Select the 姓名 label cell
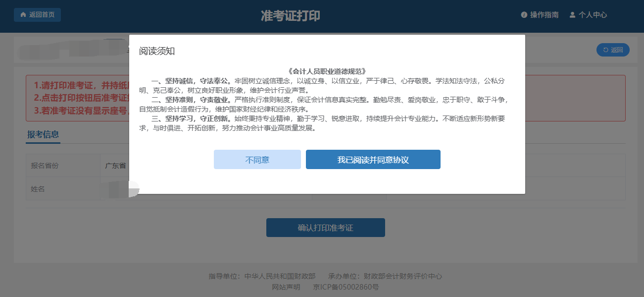The height and width of the screenshot is (297, 644). (x=38, y=189)
